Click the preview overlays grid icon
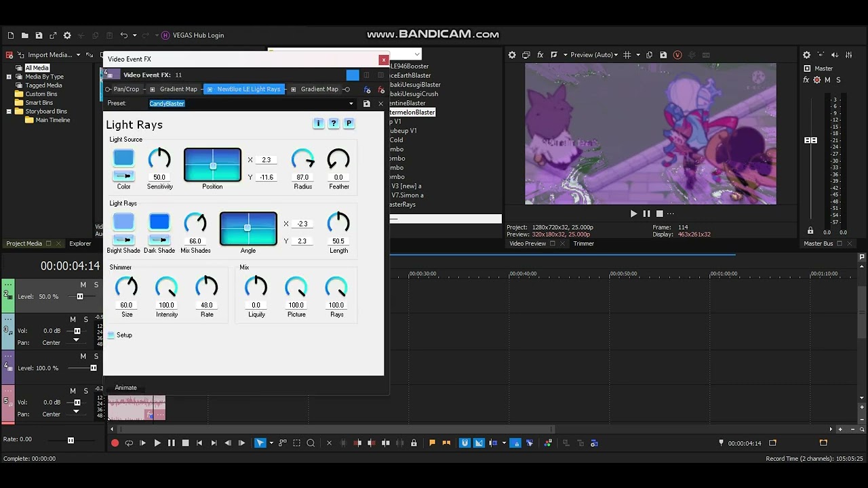Screen dimensions: 868x488 click(x=627, y=55)
